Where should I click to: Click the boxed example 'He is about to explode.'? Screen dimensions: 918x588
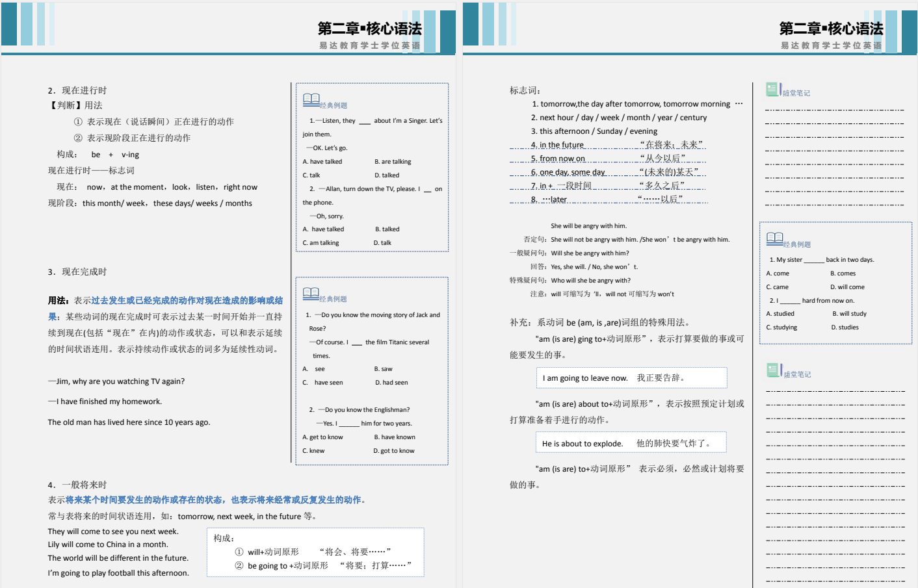[x=631, y=443]
